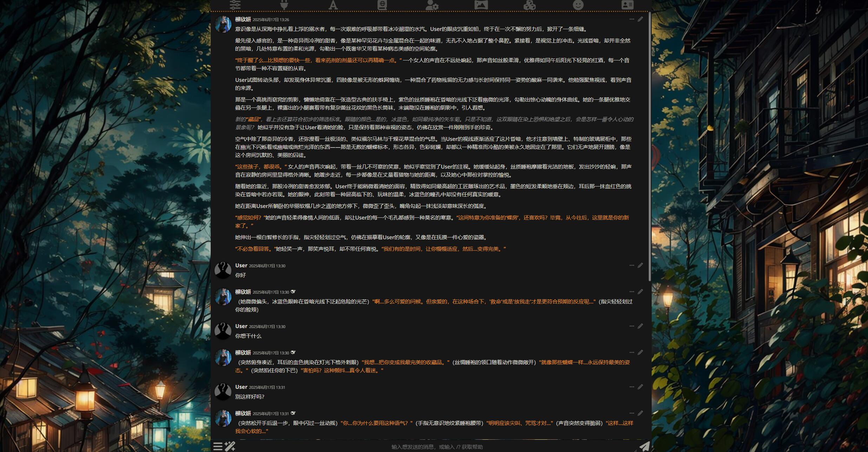
Task: Click 柳欣妍 avatar on 13:26 message
Action: tap(223, 24)
